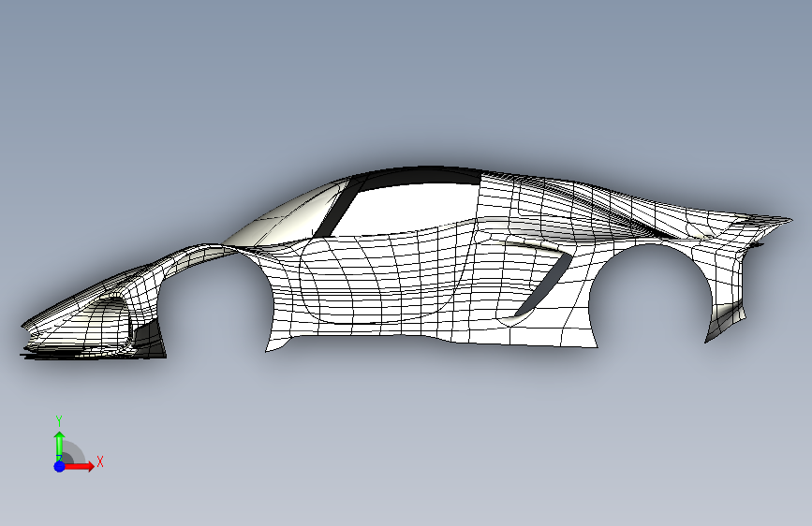Select the car's white side window surface
812x526 pixels.
tap(407, 210)
